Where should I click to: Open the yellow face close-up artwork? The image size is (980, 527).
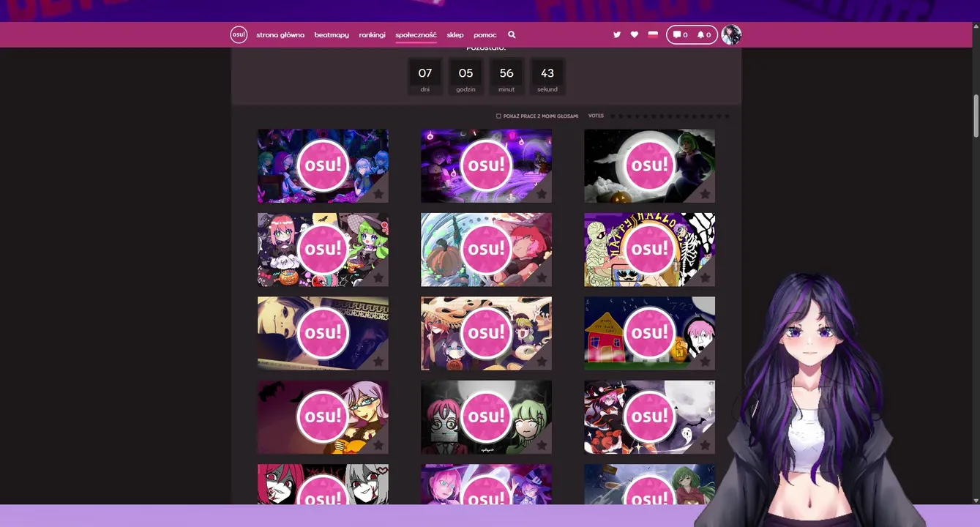tap(323, 333)
